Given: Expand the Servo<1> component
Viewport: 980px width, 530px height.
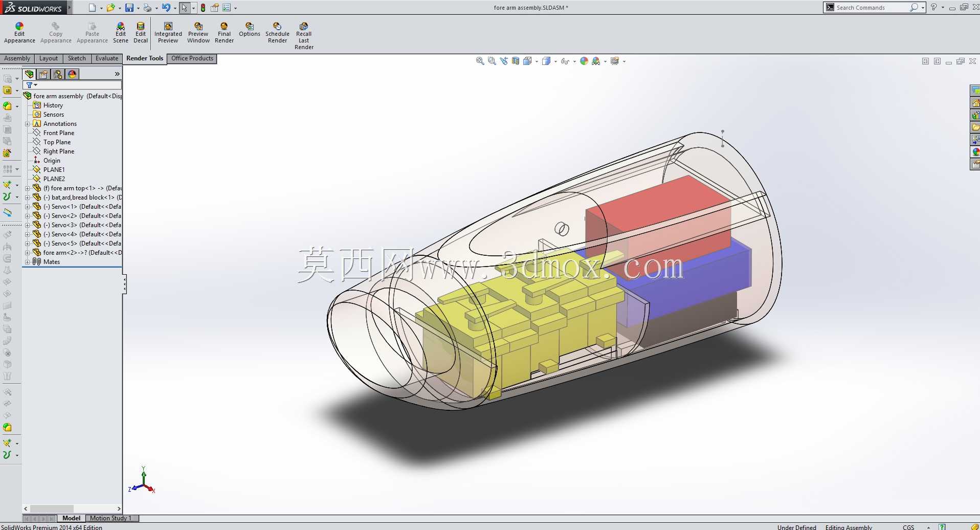Looking at the screenshot, I should pos(28,207).
